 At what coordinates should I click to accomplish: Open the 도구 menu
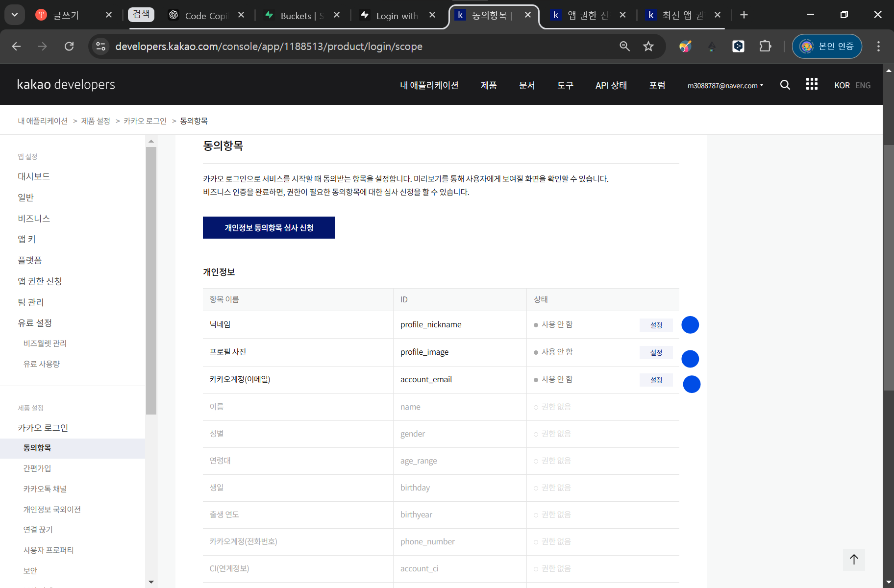[x=565, y=85]
